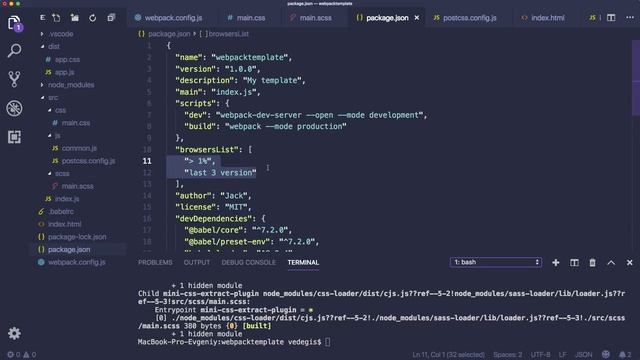This screenshot has width=640, height=360.
Task: Open main.css in the file tree
Action: coord(76,123)
